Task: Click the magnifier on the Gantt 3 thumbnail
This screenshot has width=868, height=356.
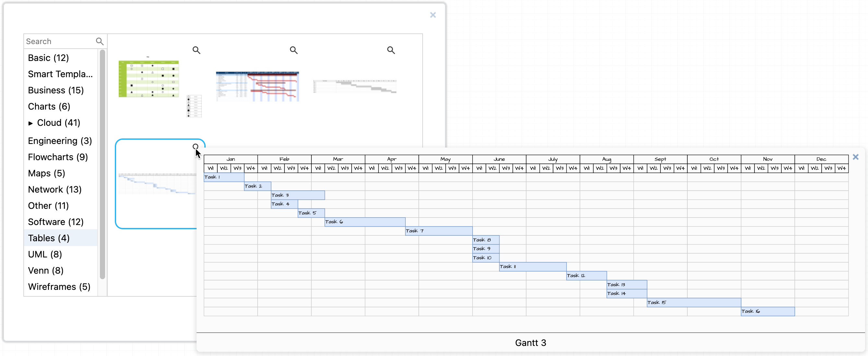Action: pyautogui.click(x=196, y=146)
